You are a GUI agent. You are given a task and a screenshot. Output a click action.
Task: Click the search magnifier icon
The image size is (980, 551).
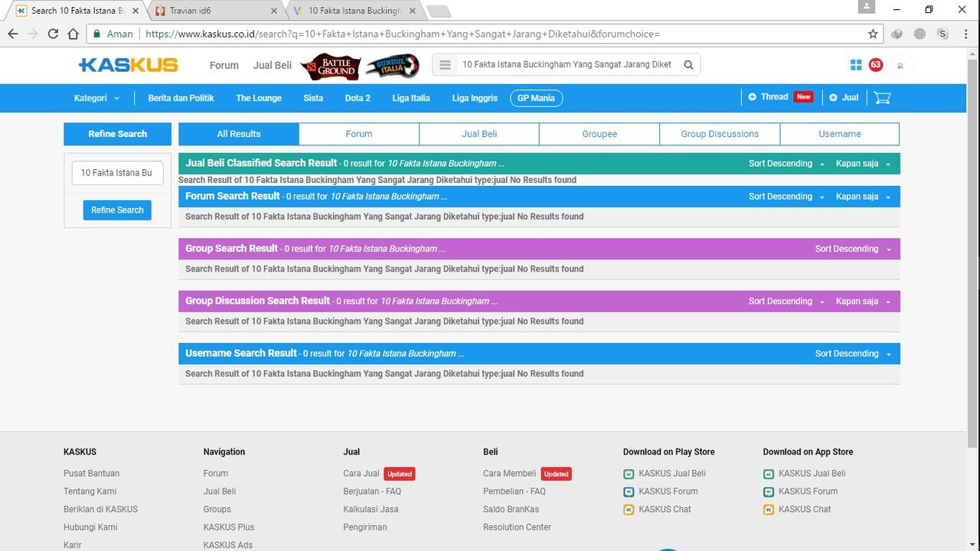click(688, 65)
